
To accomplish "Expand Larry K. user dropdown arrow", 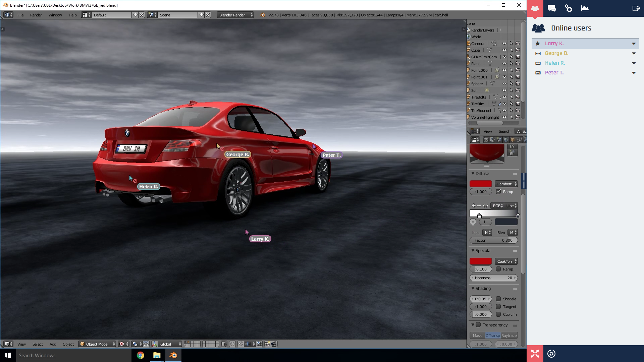I will 634,44.
